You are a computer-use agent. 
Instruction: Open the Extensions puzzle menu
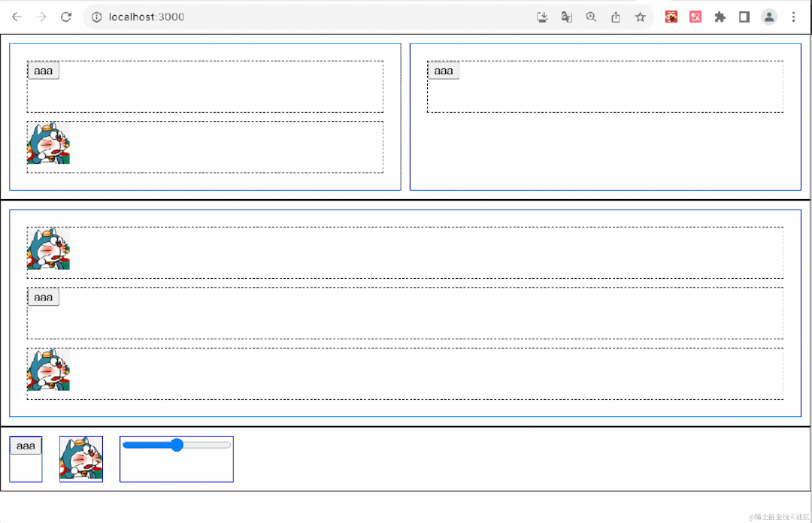click(720, 17)
